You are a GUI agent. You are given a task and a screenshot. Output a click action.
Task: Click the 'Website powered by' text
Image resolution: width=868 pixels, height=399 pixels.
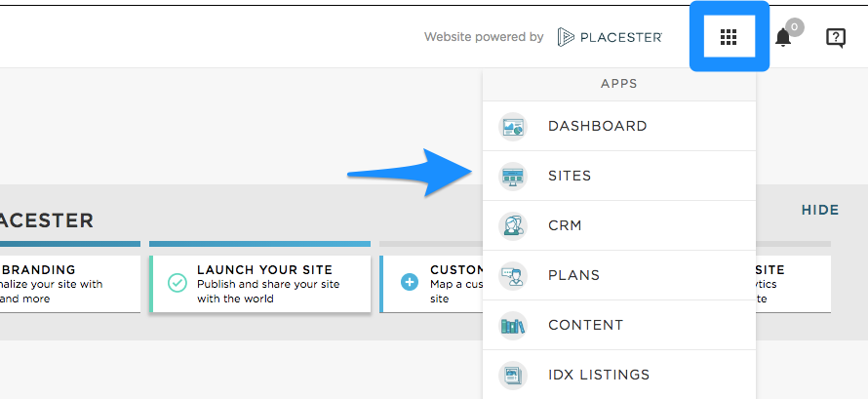point(484,37)
